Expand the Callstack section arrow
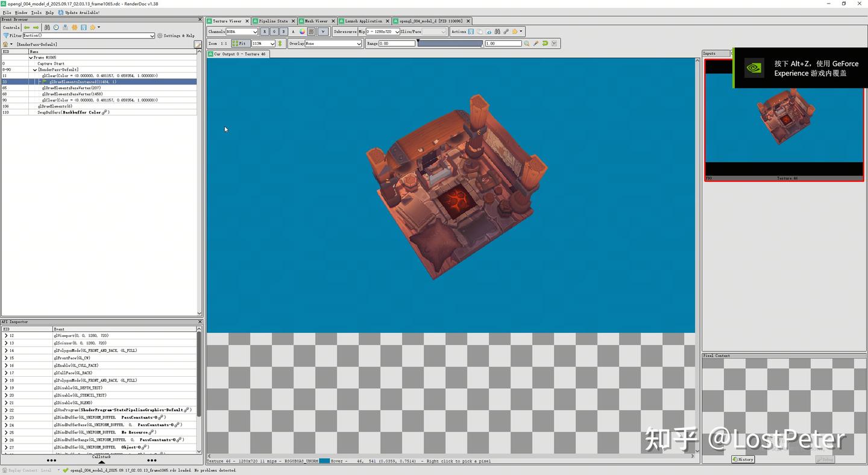868x475 pixels. 101,461
